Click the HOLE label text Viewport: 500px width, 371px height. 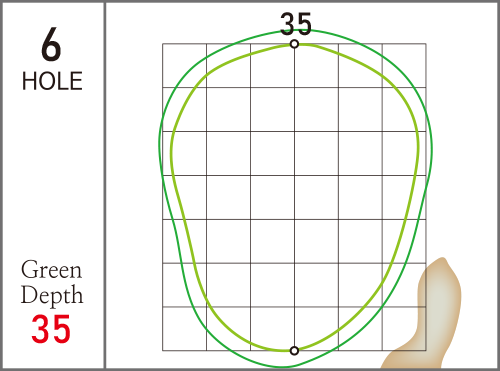click(52, 81)
